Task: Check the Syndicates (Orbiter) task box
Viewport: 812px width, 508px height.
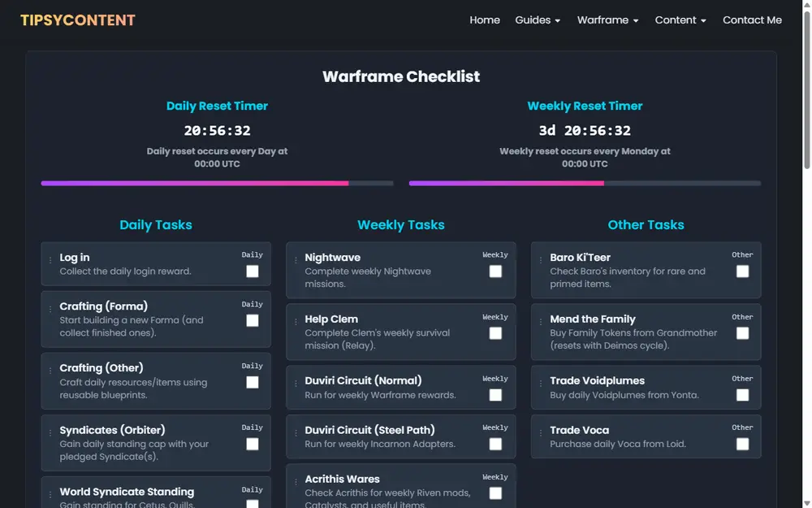Action: [x=253, y=445]
